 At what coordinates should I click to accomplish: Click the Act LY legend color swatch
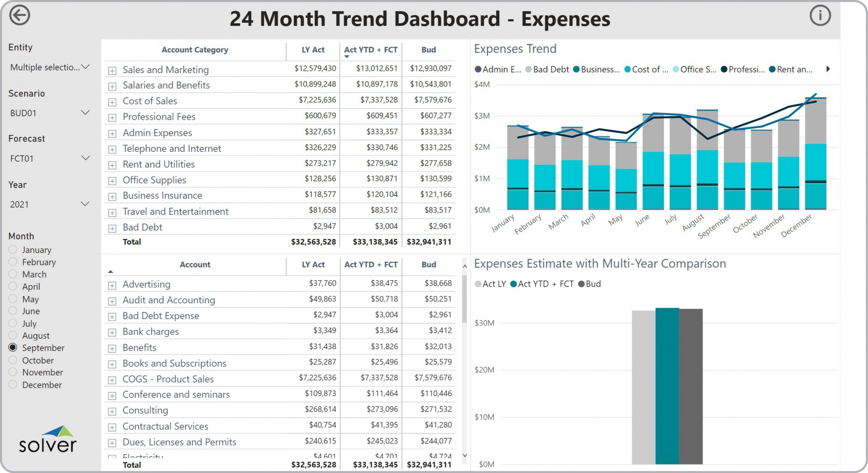tap(478, 284)
